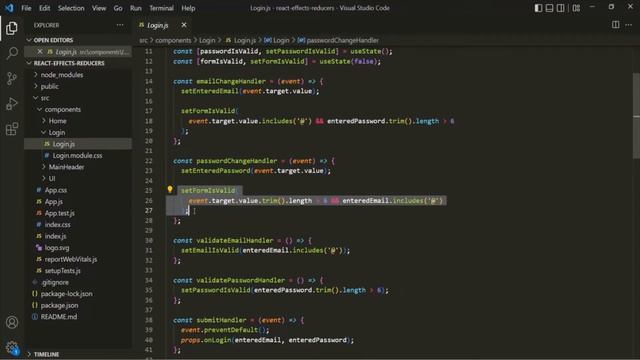This screenshot has width=640, height=360.
Task: Open the Explorer view in activity bar
Action: coord(12,28)
